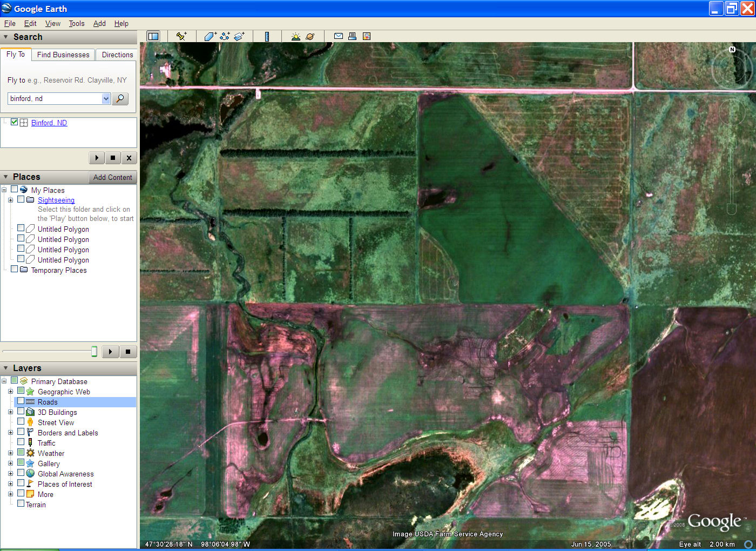Open the View menu
Viewport: 756px width, 551px height.
tap(53, 23)
